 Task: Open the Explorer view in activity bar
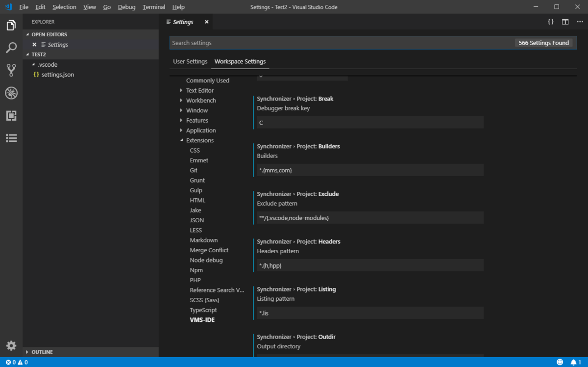(x=11, y=26)
